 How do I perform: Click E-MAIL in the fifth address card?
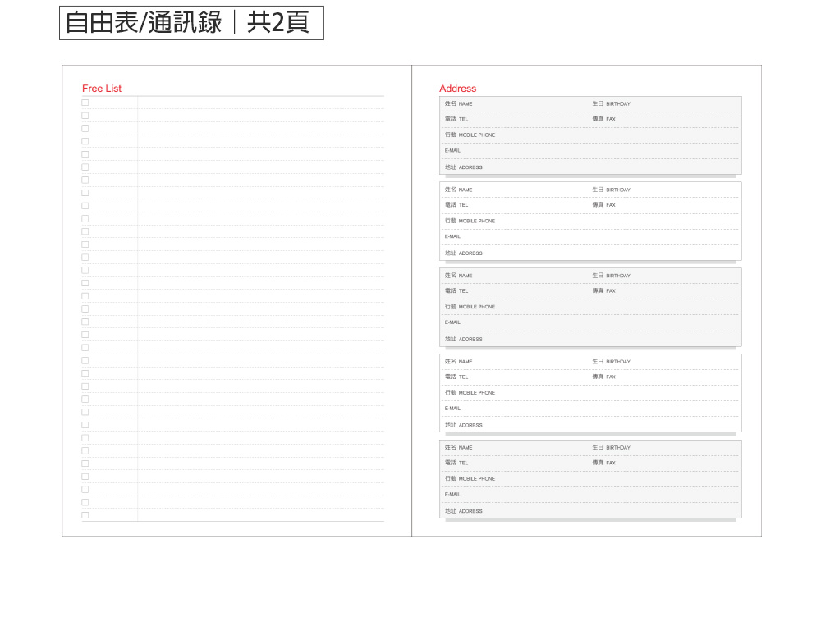(452, 494)
